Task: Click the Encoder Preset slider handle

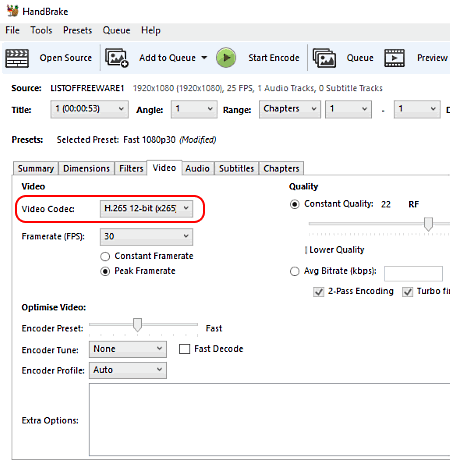Action: pos(137,325)
